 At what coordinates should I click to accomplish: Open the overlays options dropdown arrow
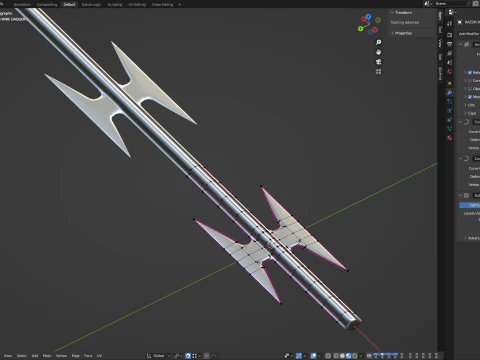(x=319, y=356)
